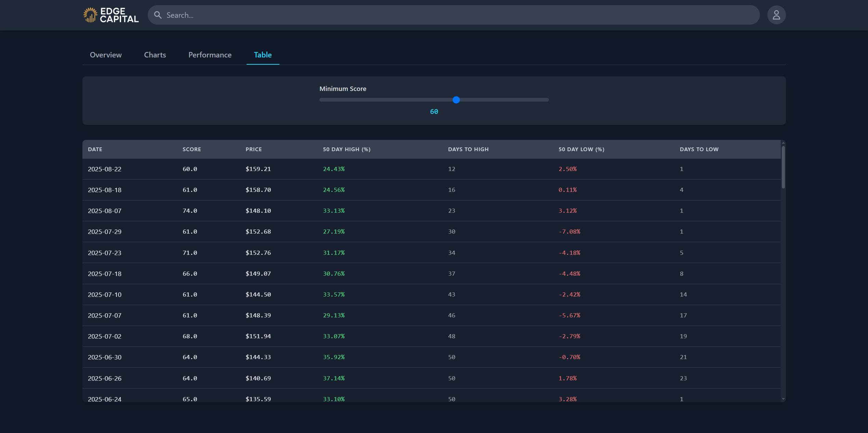The image size is (868, 433).
Task: Click the 2025-07-23 row date cell
Action: pyautogui.click(x=105, y=253)
